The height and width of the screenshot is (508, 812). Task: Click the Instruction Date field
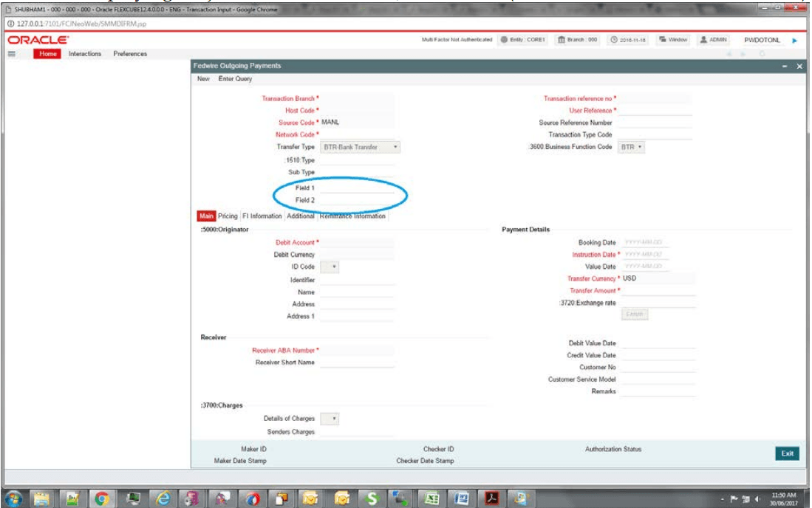tap(645, 255)
